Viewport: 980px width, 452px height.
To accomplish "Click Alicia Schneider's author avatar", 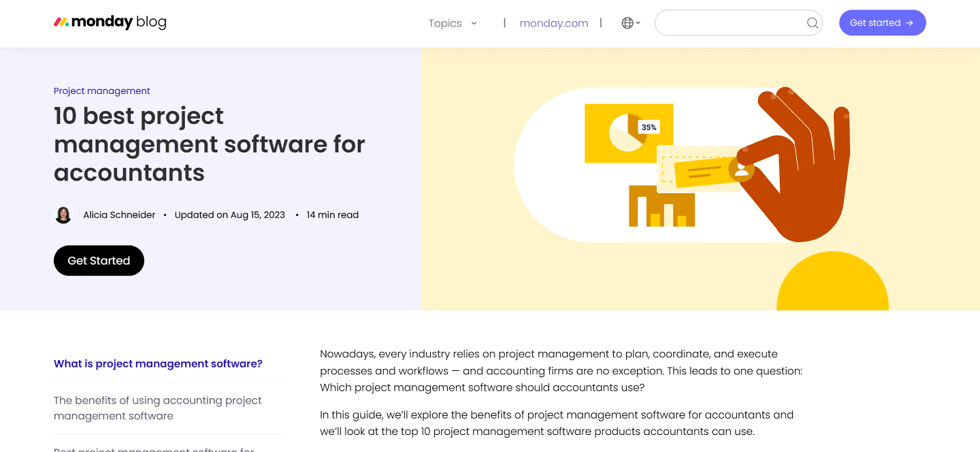I will click(x=63, y=214).
